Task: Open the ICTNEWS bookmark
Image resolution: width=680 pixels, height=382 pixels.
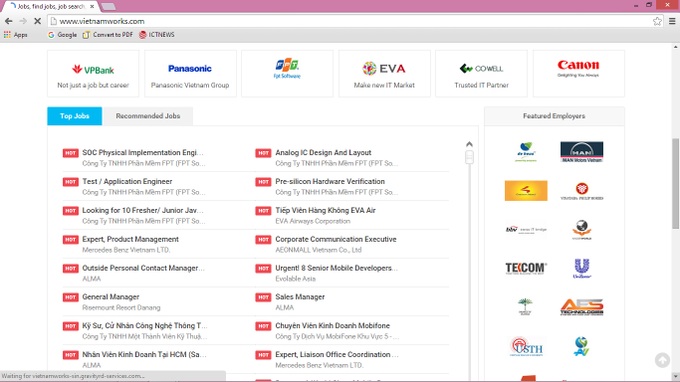Action: pyautogui.click(x=157, y=35)
